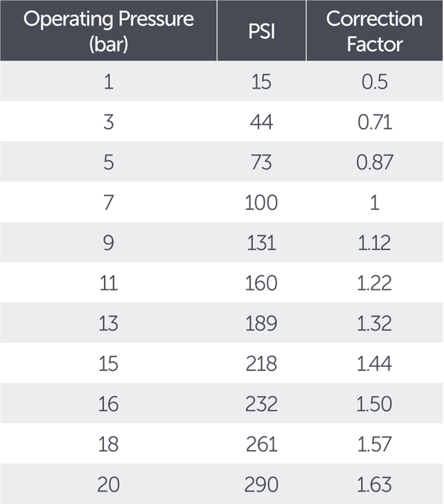Screen dimensions: 444x504
Task: Click the PSI value 44
Action: (261, 122)
